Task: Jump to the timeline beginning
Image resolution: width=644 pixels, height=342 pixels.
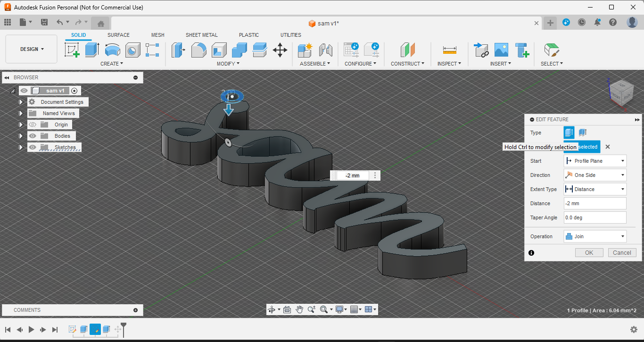Action: click(8, 329)
